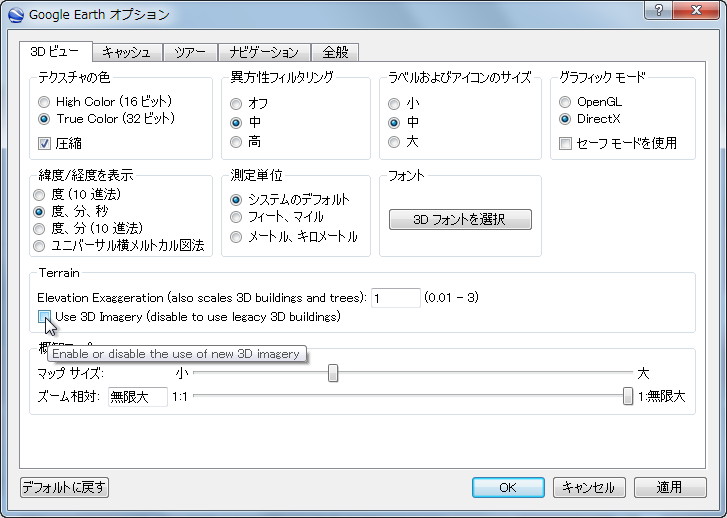This screenshot has width=727, height=518.
Task: Toggle Use 3D Imagery checkbox
Action: [44, 317]
